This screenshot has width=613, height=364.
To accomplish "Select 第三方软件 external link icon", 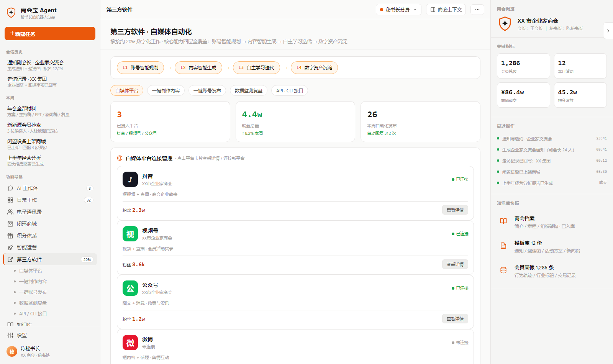I will [x=10, y=259].
